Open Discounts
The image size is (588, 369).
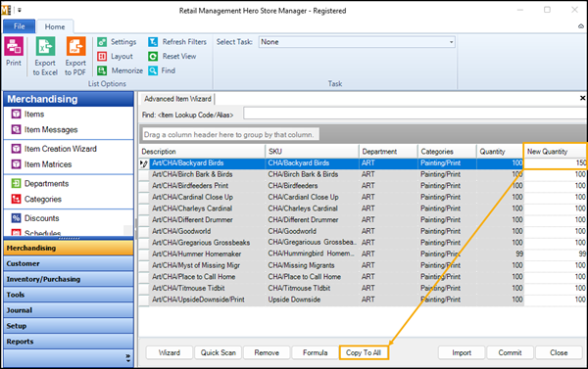pos(35,218)
